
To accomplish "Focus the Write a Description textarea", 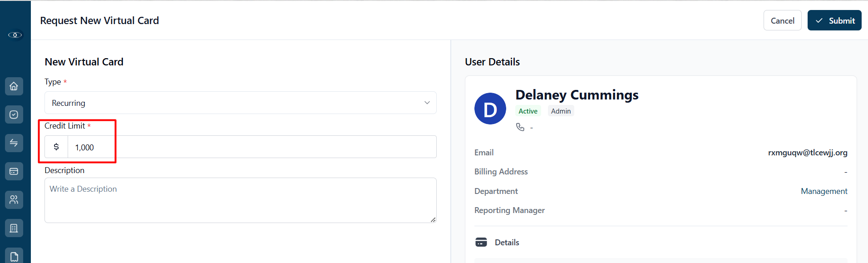I will coord(241,200).
